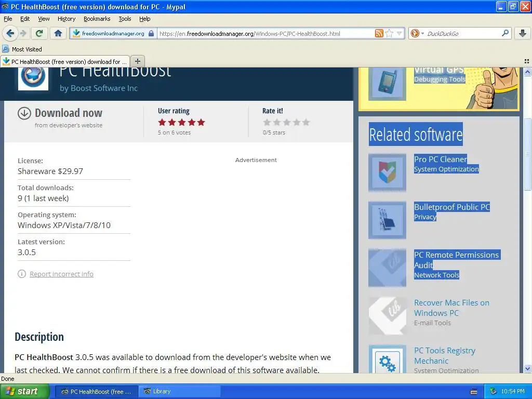Switch to PC HealthBoost taskbar button
Viewport: 532px width, 399px height.
[96, 392]
